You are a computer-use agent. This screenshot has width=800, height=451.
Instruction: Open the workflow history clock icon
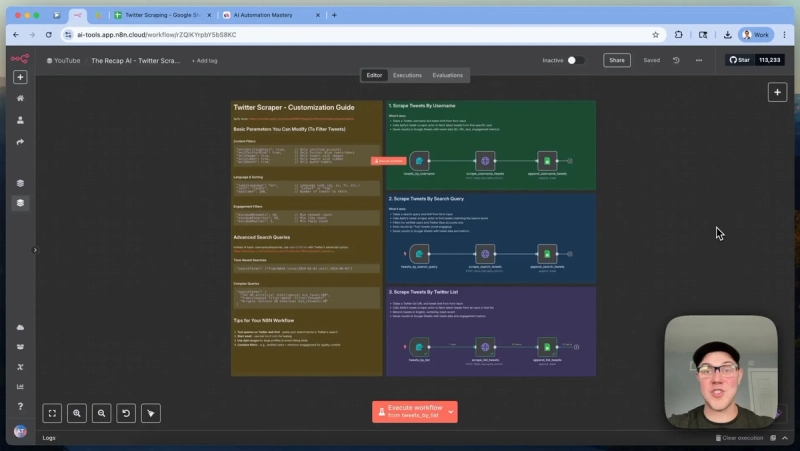click(676, 60)
